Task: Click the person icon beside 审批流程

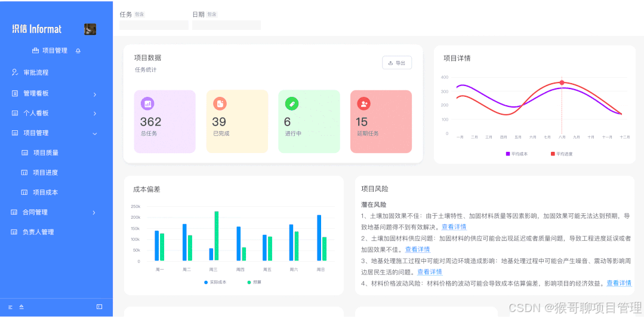Action: click(x=15, y=72)
